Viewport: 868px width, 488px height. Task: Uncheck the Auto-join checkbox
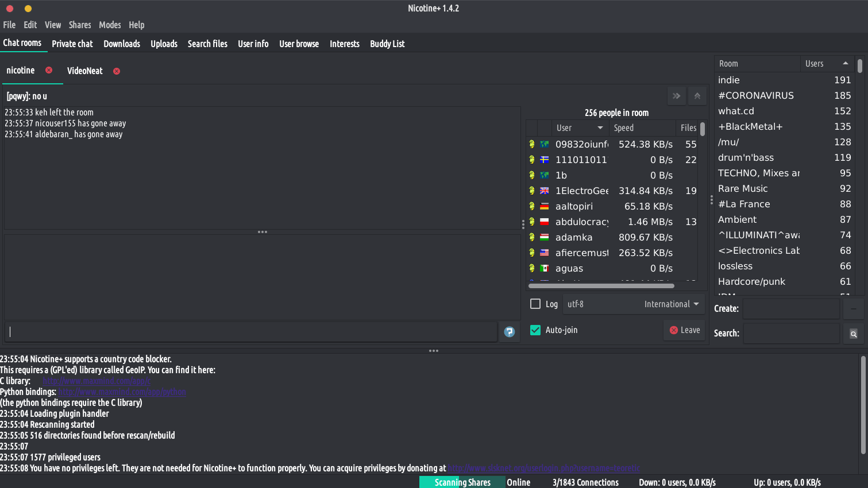pyautogui.click(x=535, y=330)
